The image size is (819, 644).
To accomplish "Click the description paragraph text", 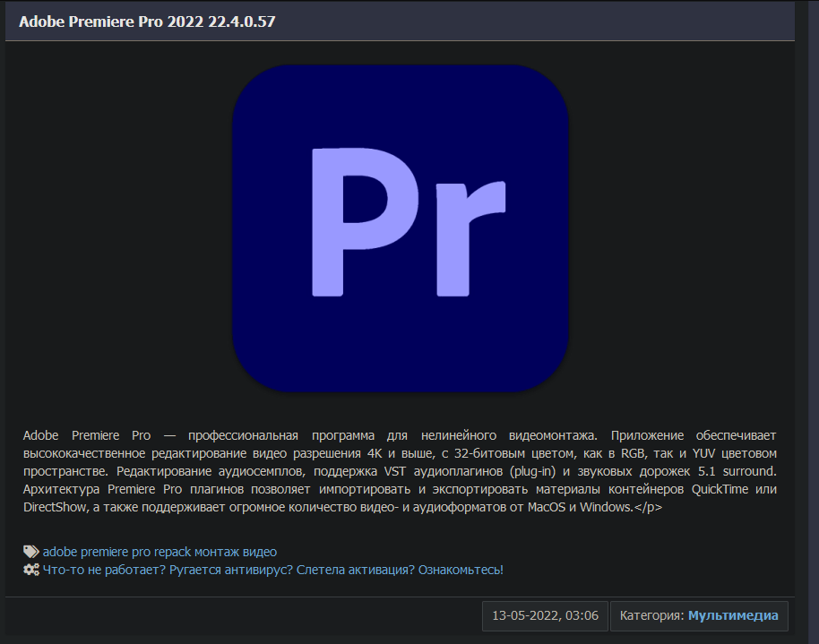I will coord(400,471).
